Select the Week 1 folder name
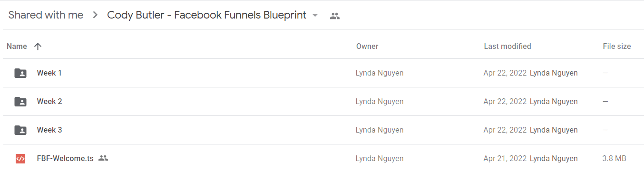This screenshot has width=644, height=172. pyautogui.click(x=49, y=73)
